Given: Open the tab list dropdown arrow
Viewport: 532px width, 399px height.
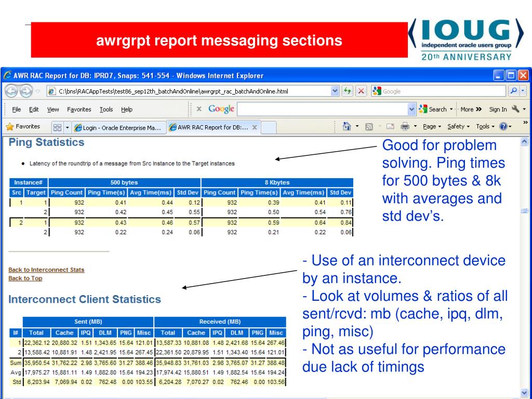Looking at the screenshot, I should click(x=67, y=127).
